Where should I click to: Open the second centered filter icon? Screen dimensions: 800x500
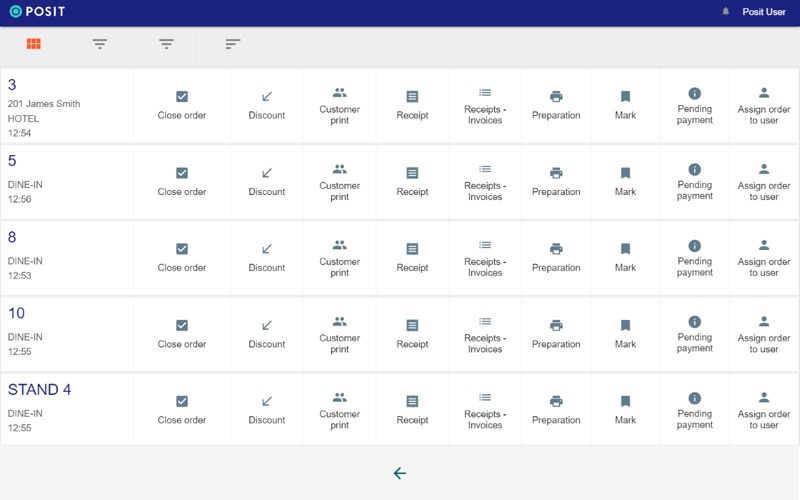pyautogui.click(x=166, y=44)
